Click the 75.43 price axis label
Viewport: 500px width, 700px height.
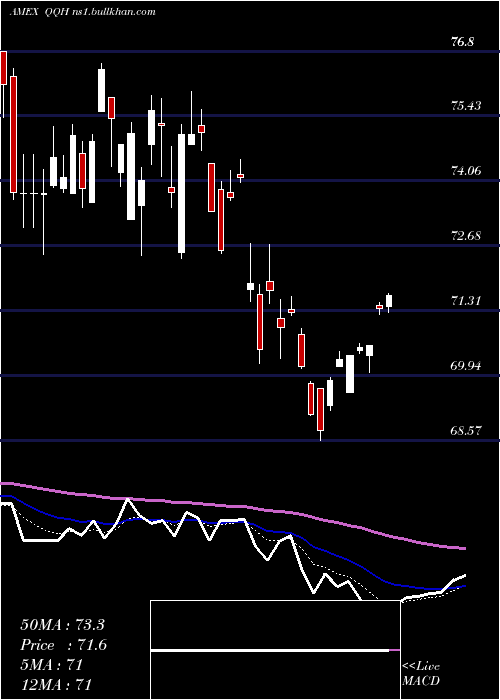[466, 106]
